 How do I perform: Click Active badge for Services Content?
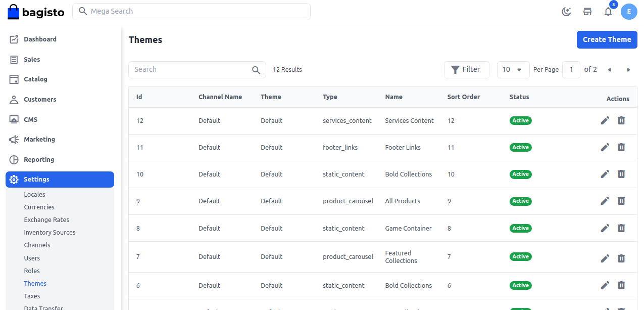tap(520, 120)
